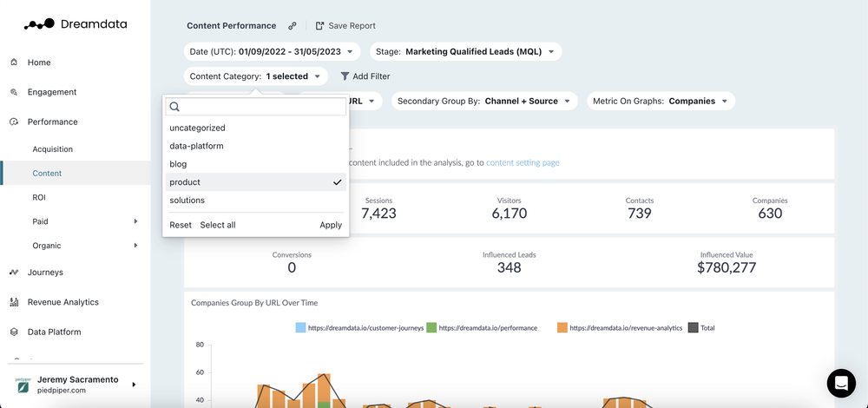
Task: Click the Performance gauge icon in sidebar
Action: click(15, 122)
